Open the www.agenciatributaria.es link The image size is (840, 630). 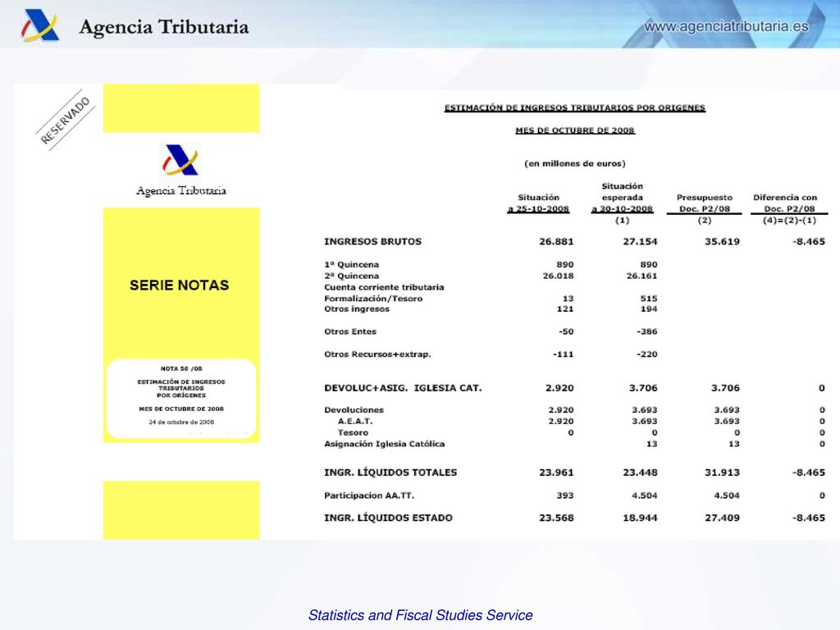point(726,26)
